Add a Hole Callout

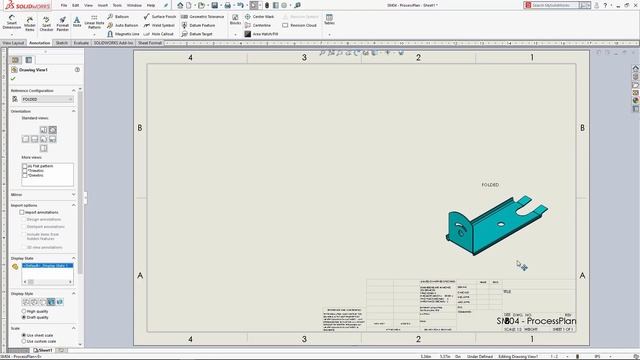[x=158, y=34]
